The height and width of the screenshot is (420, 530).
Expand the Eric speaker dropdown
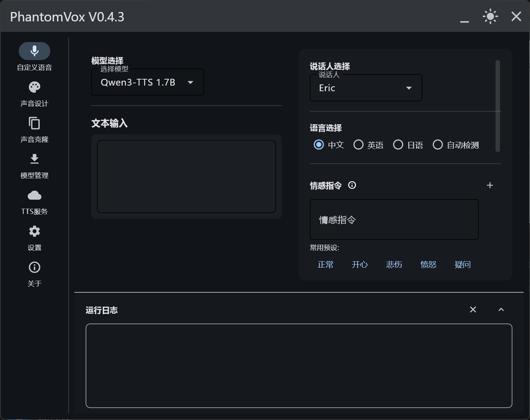[366, 88]
